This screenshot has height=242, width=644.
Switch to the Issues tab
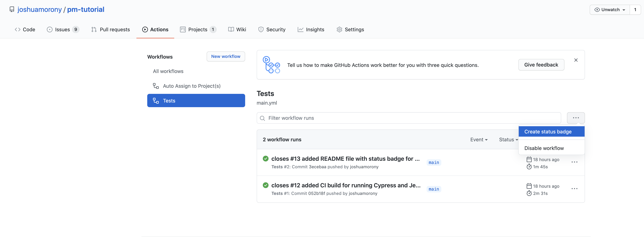pyautogui.click(x=63, y=29)
